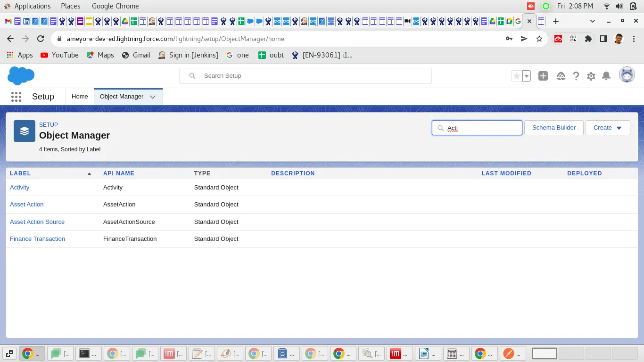Focus the Quick Find box containing Acti
Image resolution: width=644 pixels, height=362 pixels.
click(x=477, y=128)
